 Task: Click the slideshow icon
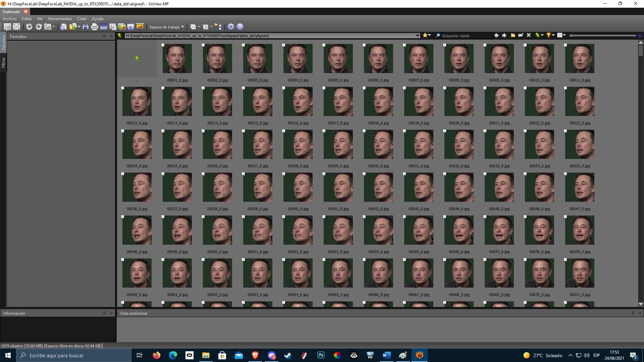(140, 27)
